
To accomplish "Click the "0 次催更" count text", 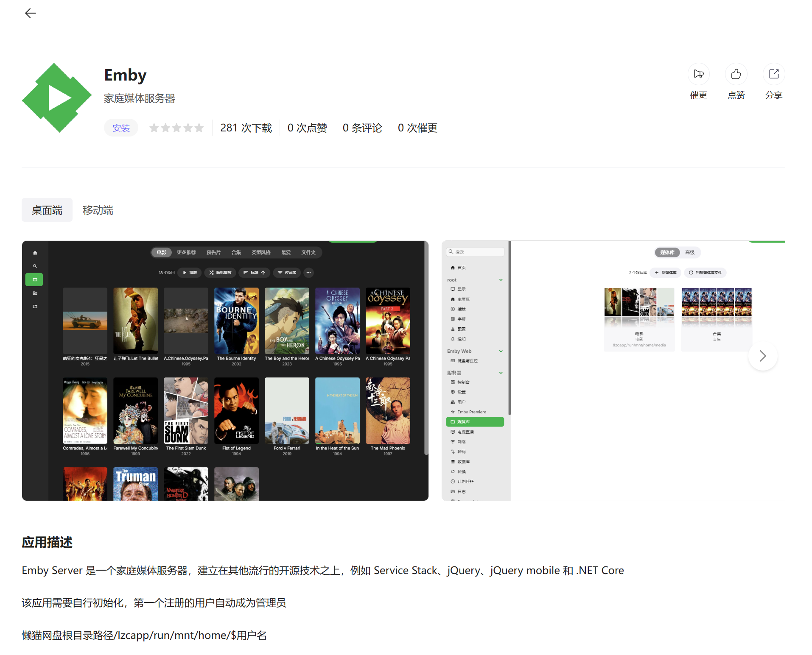I will point(417,128).
